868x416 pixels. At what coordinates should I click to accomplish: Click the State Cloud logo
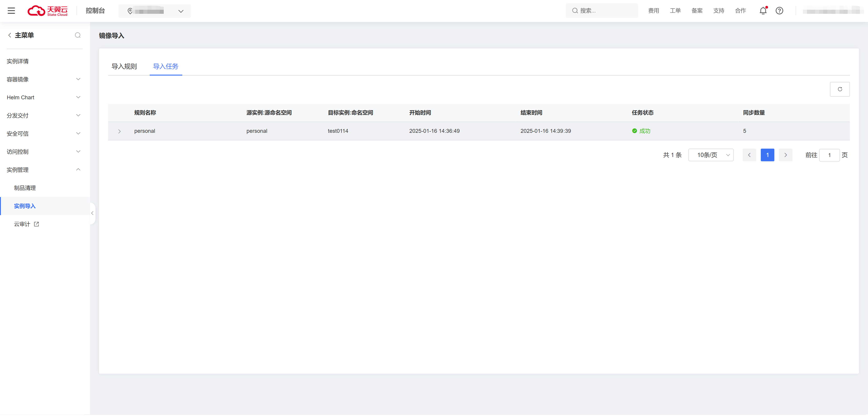47,11
